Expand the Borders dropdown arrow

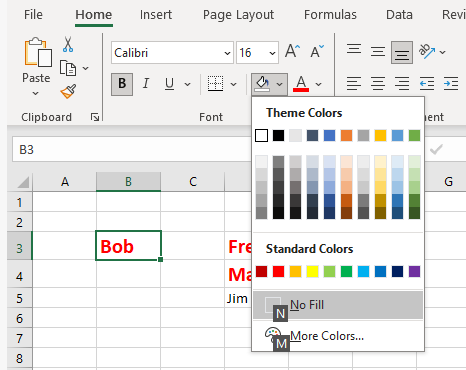(x=234, y=84)
